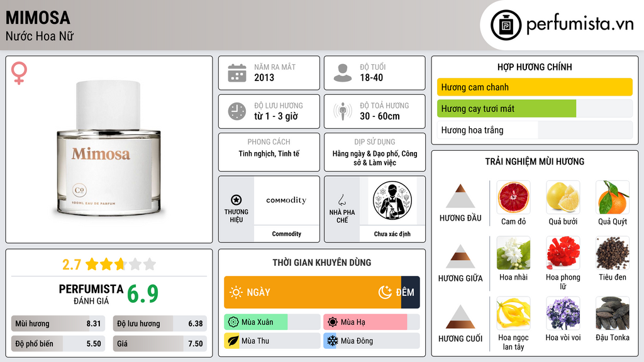Image resolution: width=644 pixels, height=362 pixels.
Task: Click the Thời gian khuyên dùng heading
Action: pyautogui.click(x=321, y=262)
